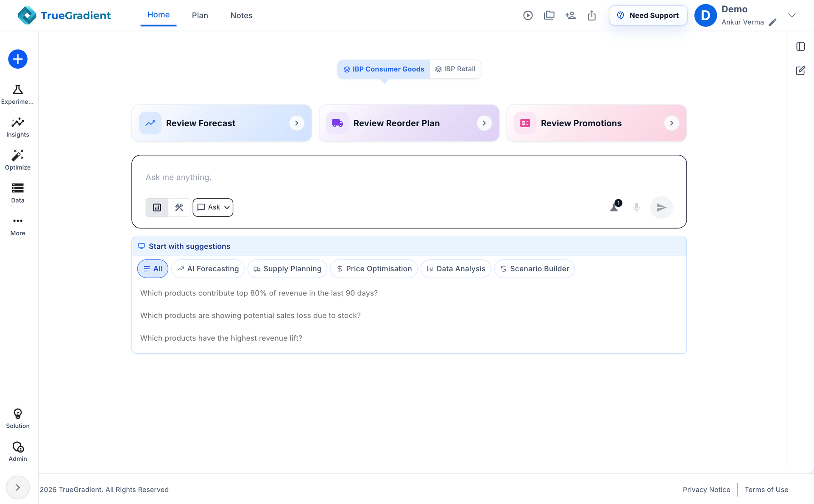Filter suggestions by Scenario Builder
The image size is (814, 504).
click(535, 269)
